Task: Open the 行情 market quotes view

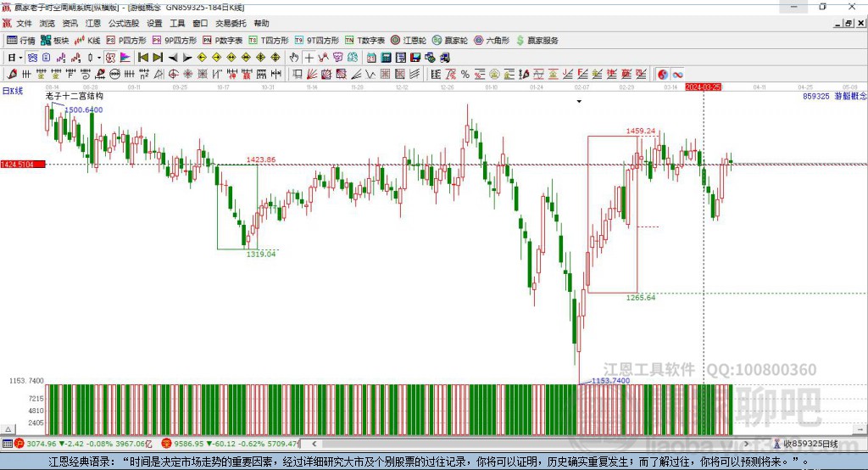Action: coord(21,41)
